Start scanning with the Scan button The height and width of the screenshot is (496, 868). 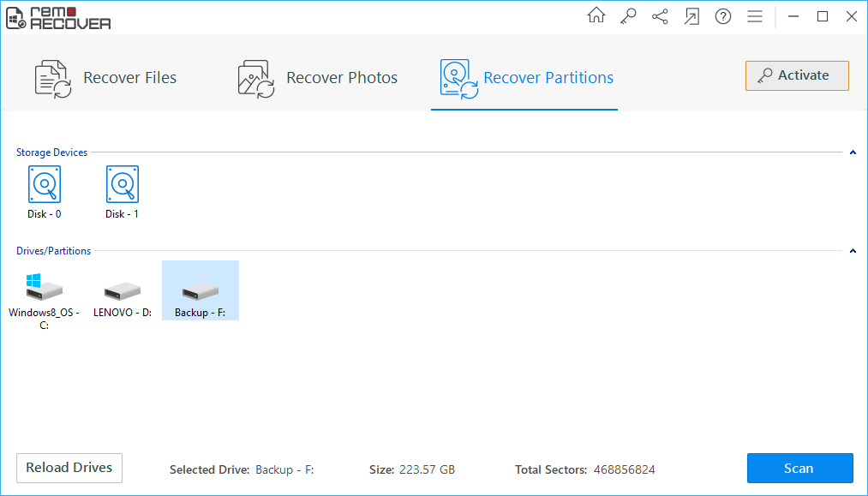[799, 468]
